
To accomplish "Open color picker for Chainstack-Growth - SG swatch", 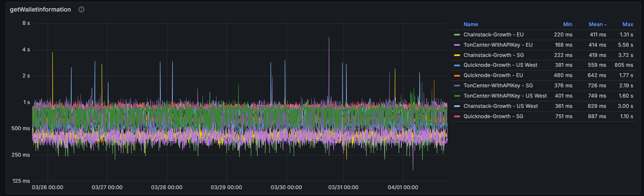I will pyautogui.click(x=457, y=55).
